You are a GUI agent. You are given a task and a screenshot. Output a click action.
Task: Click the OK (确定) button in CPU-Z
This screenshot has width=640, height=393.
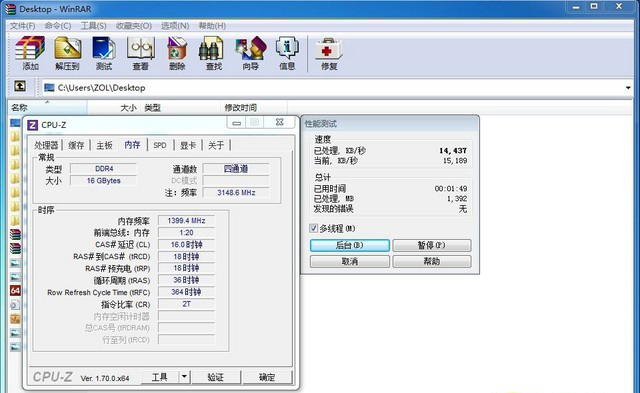tap(267, 377)
